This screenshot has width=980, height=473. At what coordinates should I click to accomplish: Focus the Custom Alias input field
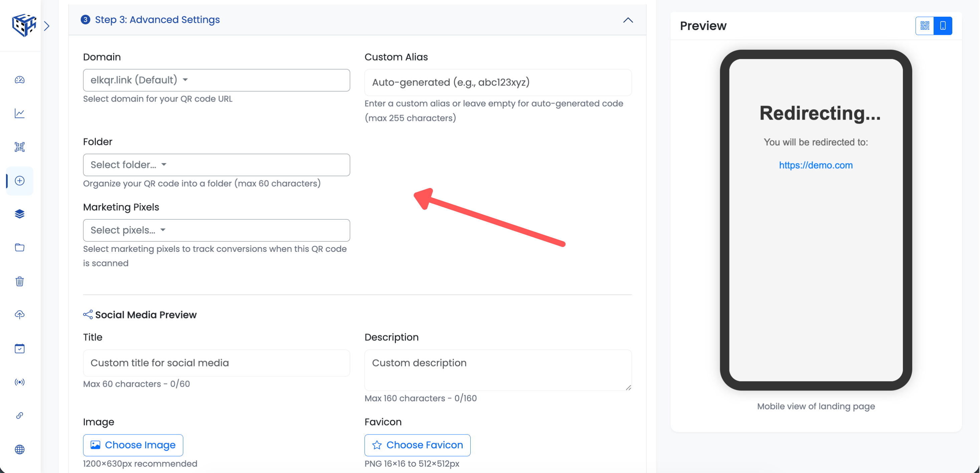point(498,82)
